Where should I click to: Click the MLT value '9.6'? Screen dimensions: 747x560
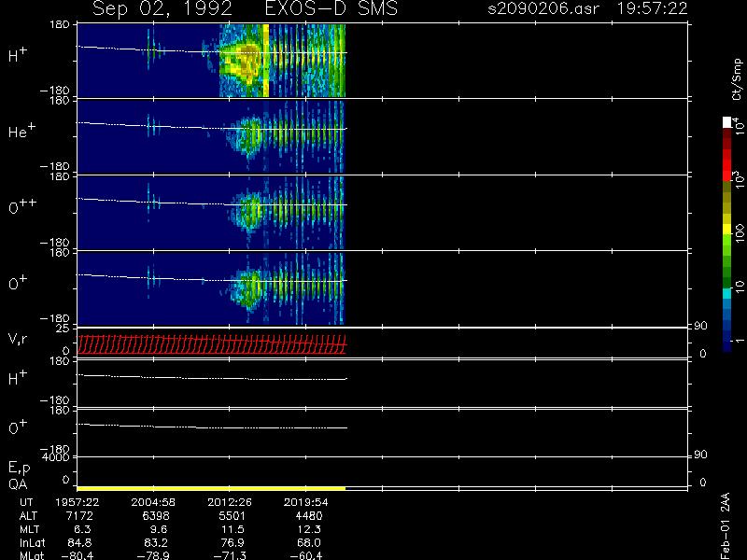point(158,529)
